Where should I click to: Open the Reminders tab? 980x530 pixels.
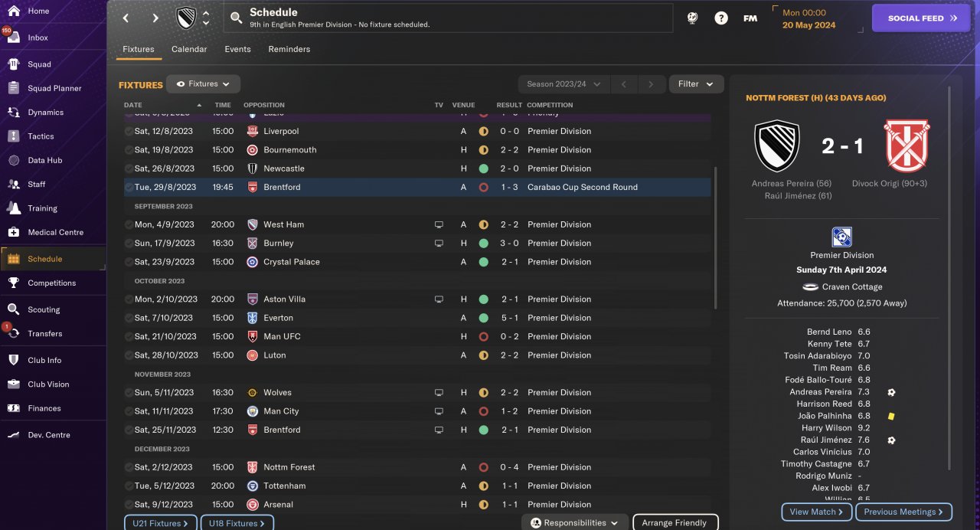[289, 49]
